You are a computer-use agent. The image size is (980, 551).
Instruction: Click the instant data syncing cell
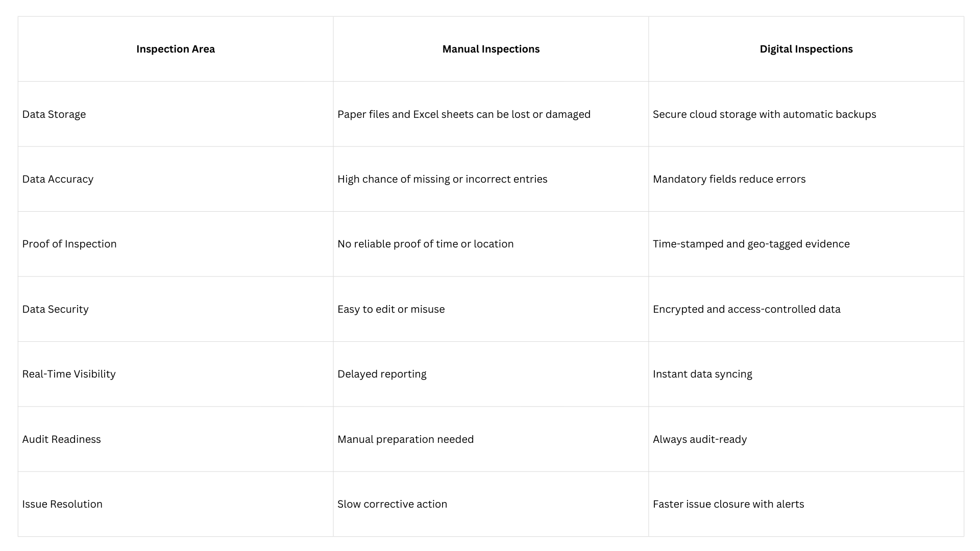pos(702,374)
